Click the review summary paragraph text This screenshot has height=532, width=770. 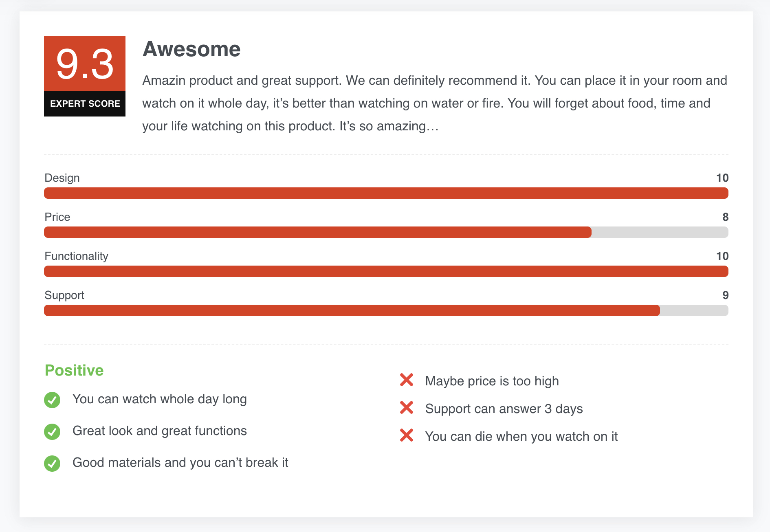tap(434, 103)
